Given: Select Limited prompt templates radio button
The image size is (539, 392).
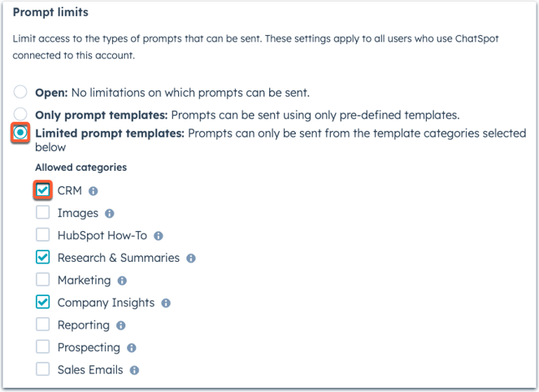Looking at the screenshot, I should pos(20,133).
